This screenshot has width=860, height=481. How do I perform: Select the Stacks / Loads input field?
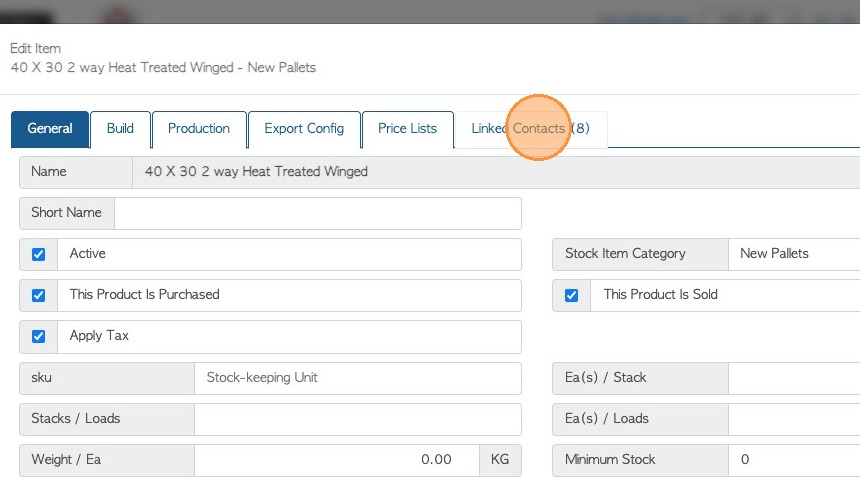[357, 419]
